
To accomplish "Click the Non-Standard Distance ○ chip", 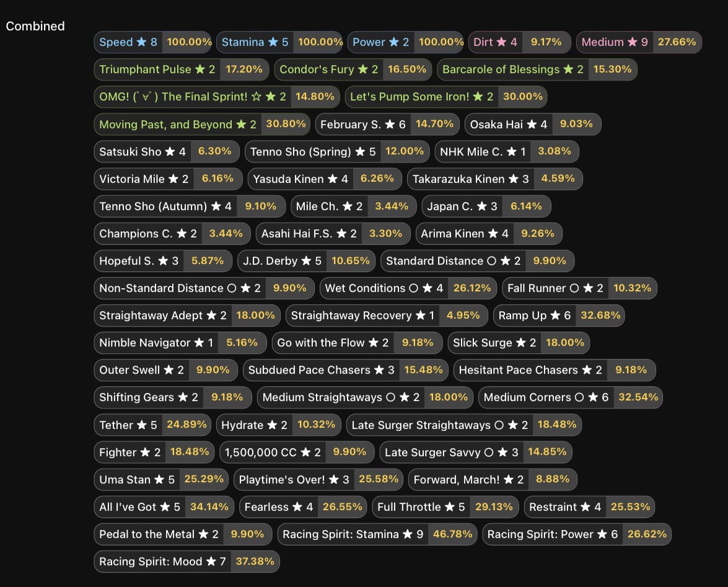I will 204,288.
